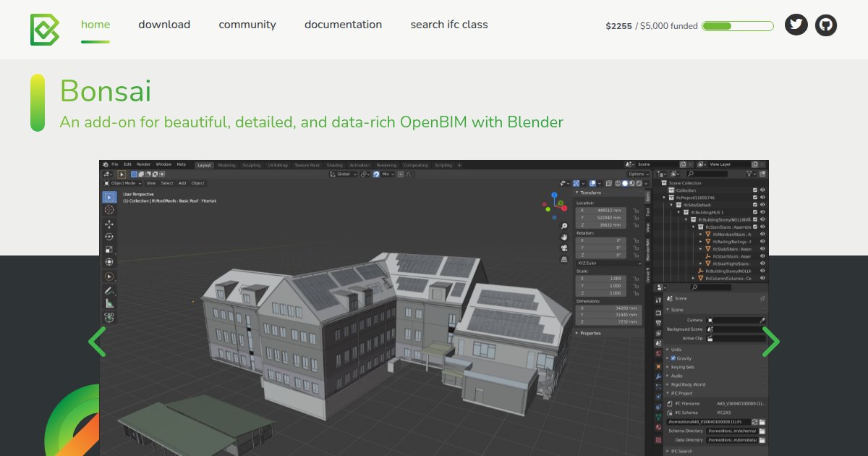Viewport: 868px width, 456px height.
Task: Click the viewport pan hand icon
Action: pos(563,237)
